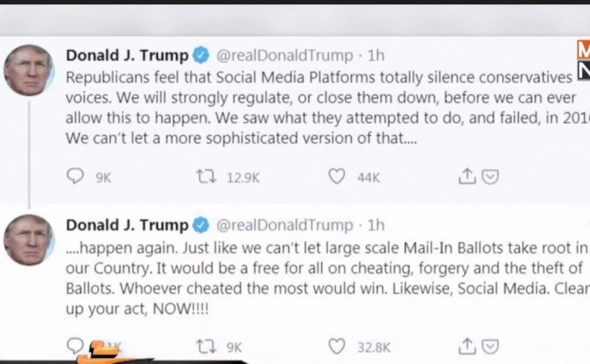Click the save icon beside second tweet's share
590x364 pixels.
490,347
